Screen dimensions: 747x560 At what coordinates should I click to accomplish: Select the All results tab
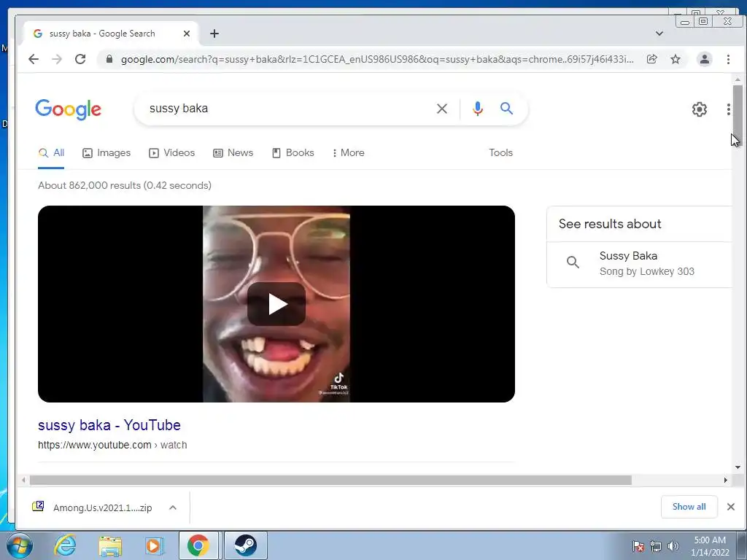coord(51,153)
